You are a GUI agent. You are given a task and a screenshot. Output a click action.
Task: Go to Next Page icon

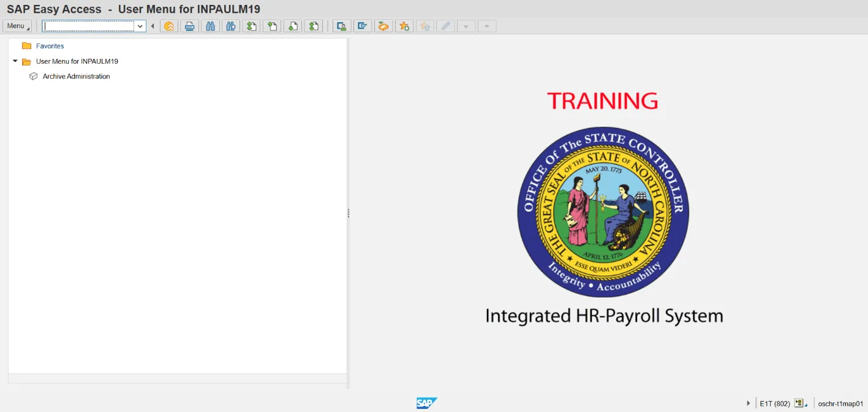(293, 26)
